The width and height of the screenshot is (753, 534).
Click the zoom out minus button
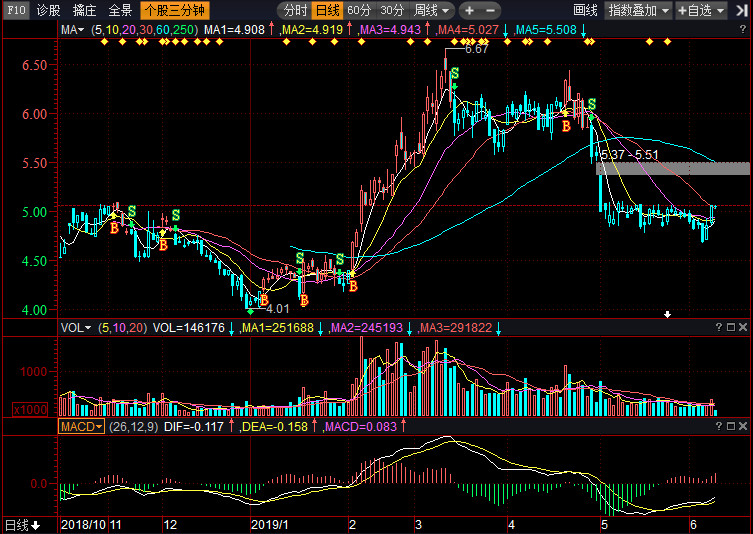(x=490, y=10)
